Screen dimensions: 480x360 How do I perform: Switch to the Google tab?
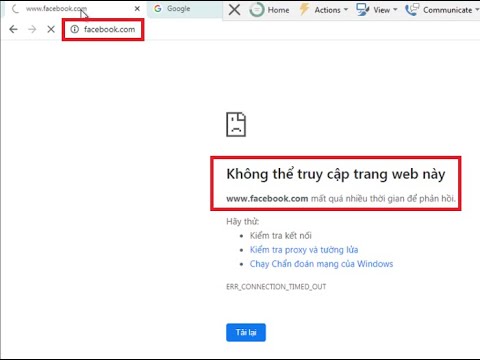coord(185,9)
